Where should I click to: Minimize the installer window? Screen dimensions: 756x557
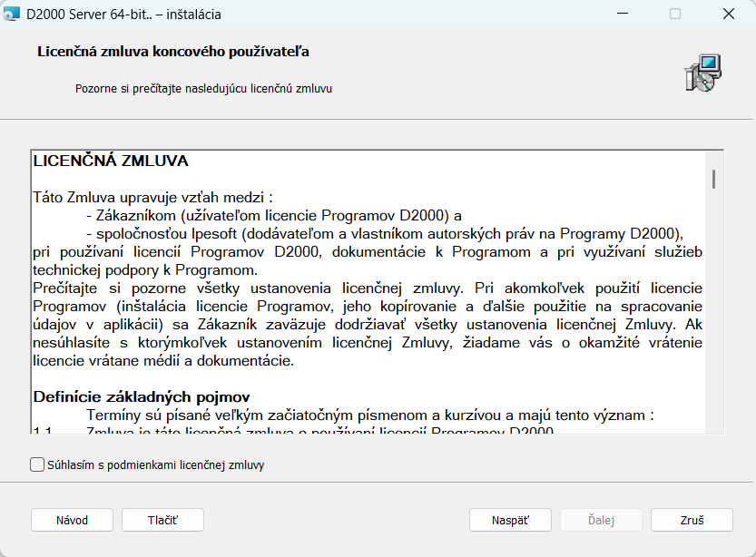[622, 15]
